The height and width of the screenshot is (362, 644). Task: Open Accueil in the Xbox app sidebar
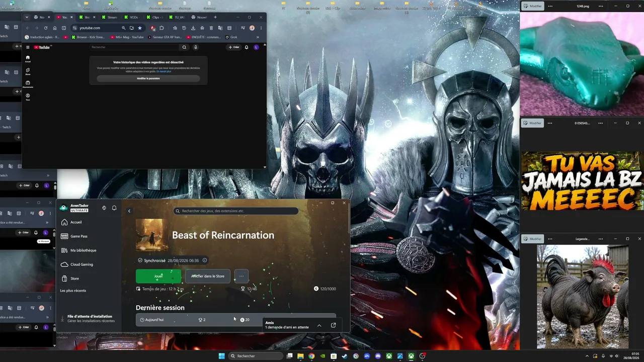click(71, 222)
